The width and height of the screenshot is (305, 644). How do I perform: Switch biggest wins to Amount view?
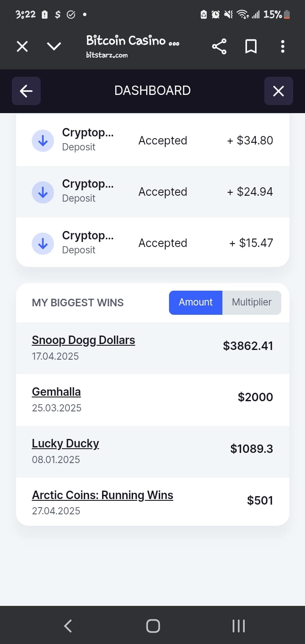click(196, 303)
